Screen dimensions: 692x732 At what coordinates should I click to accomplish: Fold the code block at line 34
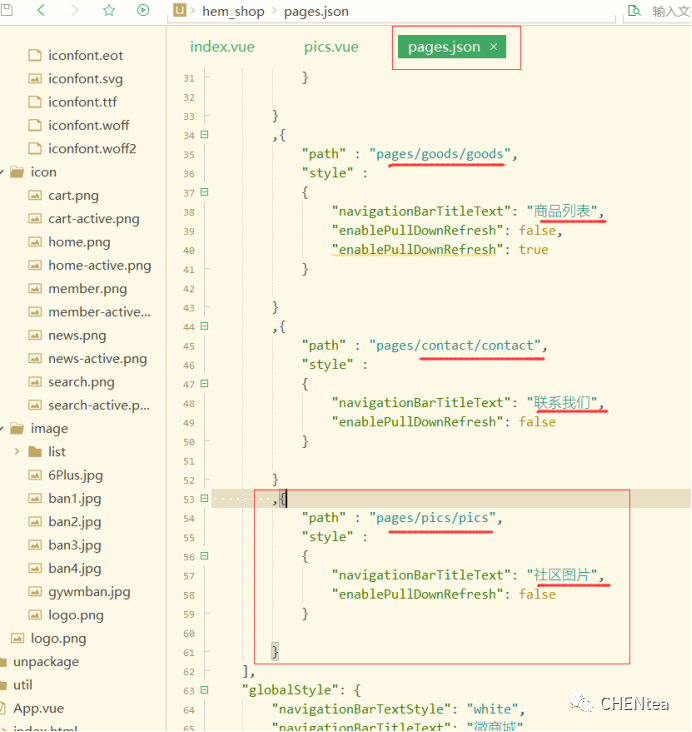pyautogui.click(x=205, y=135)
